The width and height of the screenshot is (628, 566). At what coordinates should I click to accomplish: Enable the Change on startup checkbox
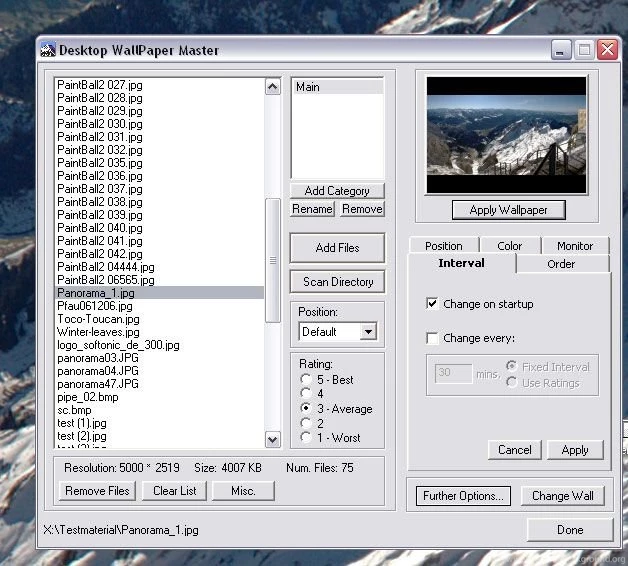click(x=432, y=304)
